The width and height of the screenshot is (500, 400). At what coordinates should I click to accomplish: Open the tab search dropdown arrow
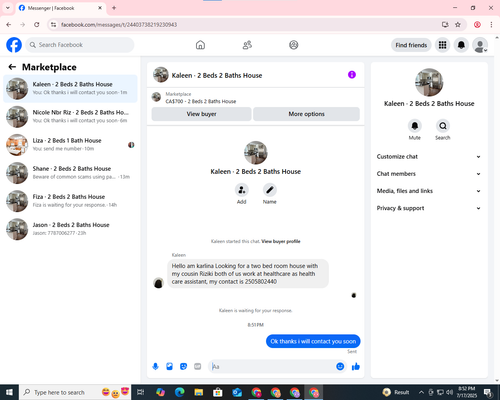[x=8, y=8]
